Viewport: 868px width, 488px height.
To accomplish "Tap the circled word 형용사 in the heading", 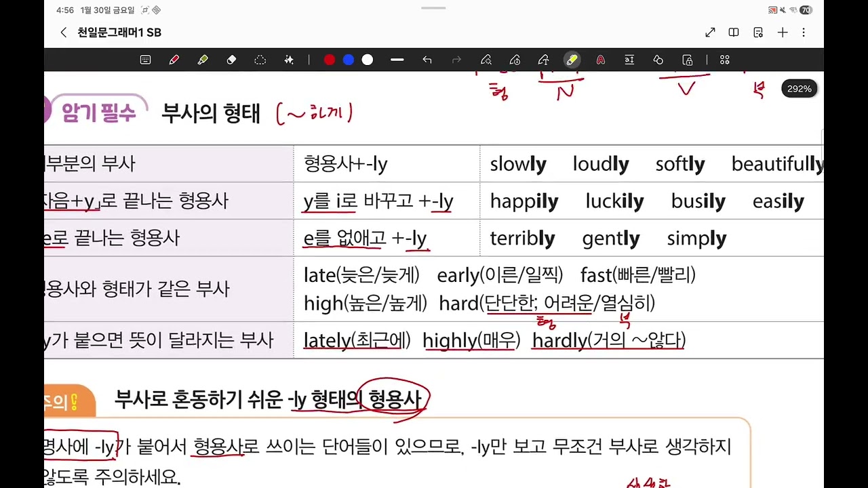I will 394,399.
